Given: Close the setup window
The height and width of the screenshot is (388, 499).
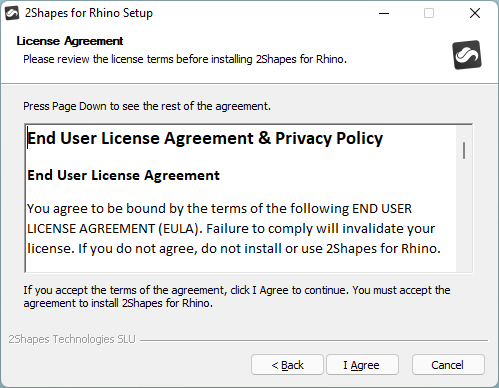Looking at the screenshot, I should 475,13.
